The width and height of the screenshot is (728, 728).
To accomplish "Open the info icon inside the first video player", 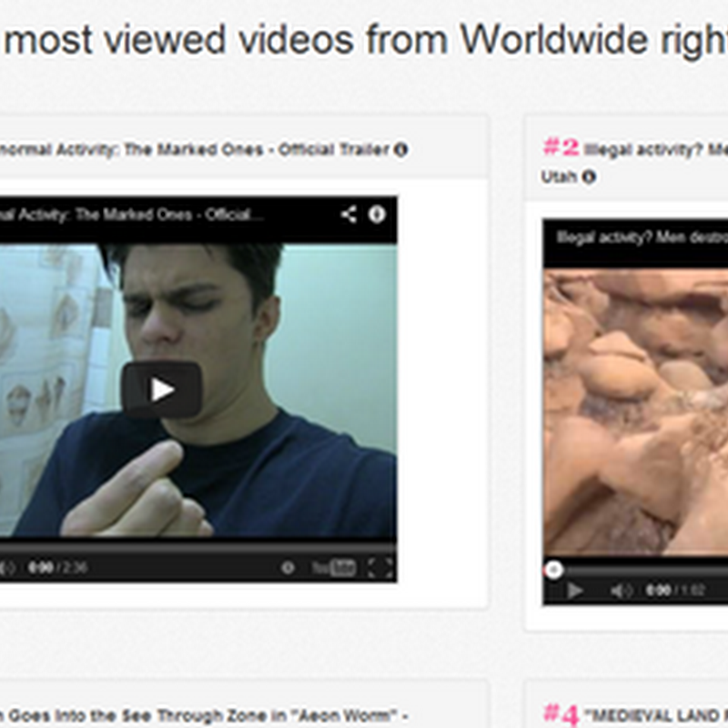I will tap(377, 215).
